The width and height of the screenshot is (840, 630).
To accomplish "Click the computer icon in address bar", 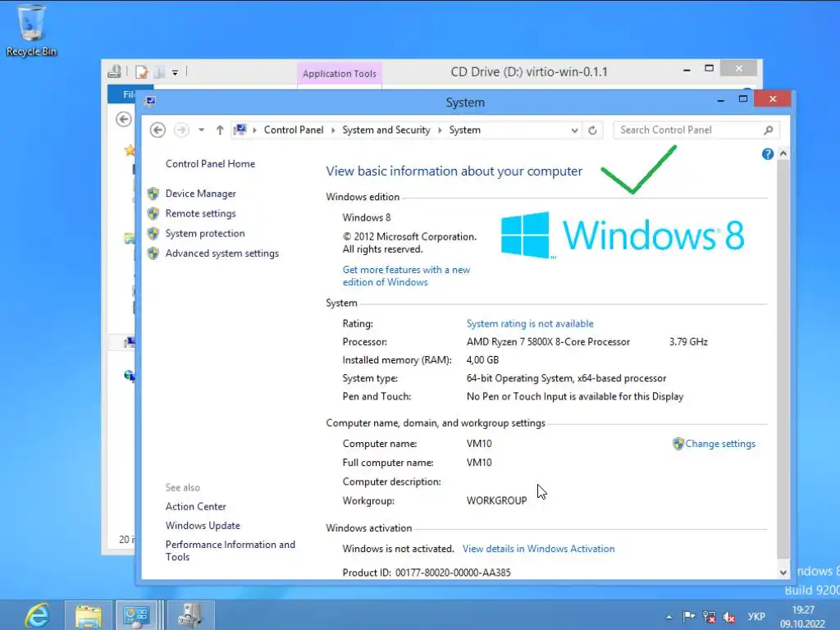I will tap(240, 130).
